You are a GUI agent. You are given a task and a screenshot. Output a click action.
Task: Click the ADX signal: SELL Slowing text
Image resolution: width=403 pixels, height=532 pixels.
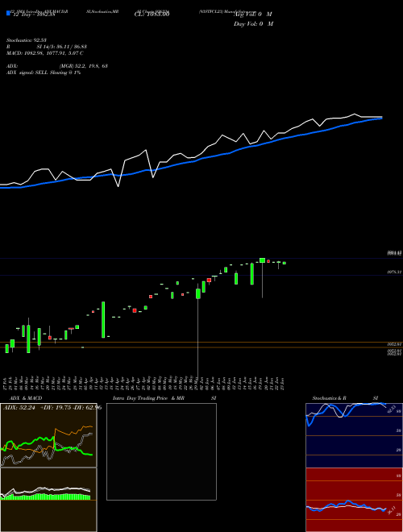click(44, 73)
